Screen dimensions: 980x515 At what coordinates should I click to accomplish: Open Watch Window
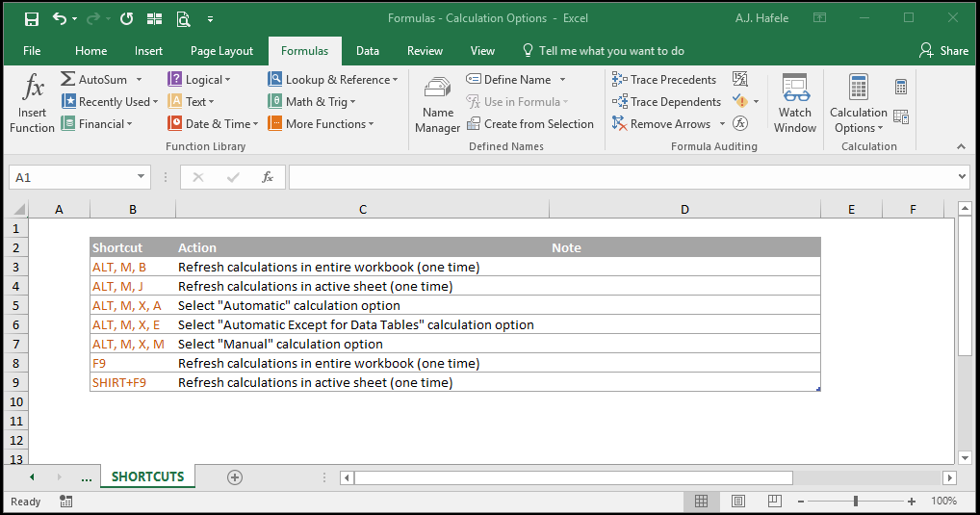795,104
